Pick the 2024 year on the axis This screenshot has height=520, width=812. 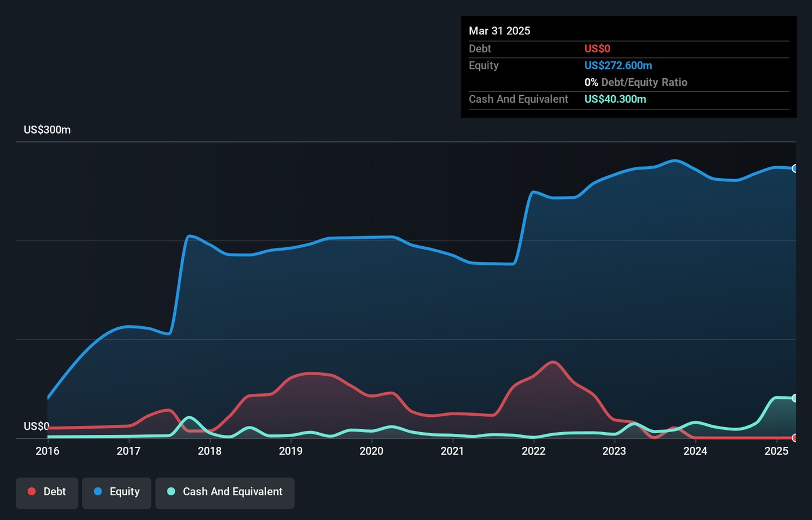[x=695, y=451]
